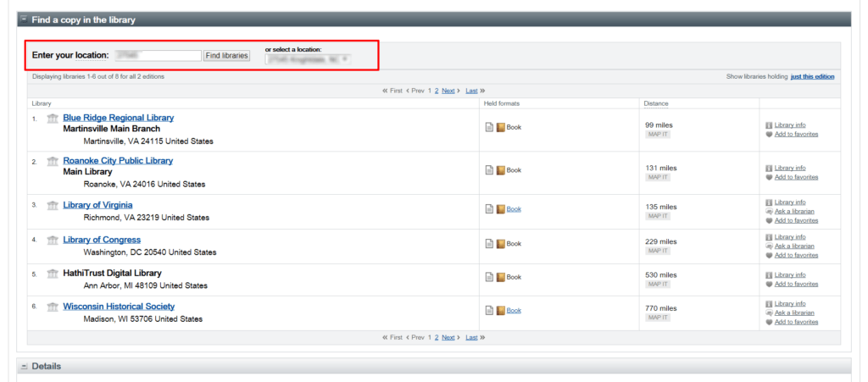
Task: Click the document icon in Library of Virginia row
Action: tap(489, 209)
